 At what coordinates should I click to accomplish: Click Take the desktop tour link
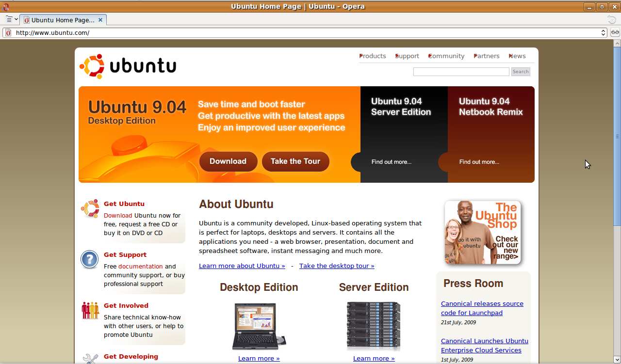coord(337,266)
